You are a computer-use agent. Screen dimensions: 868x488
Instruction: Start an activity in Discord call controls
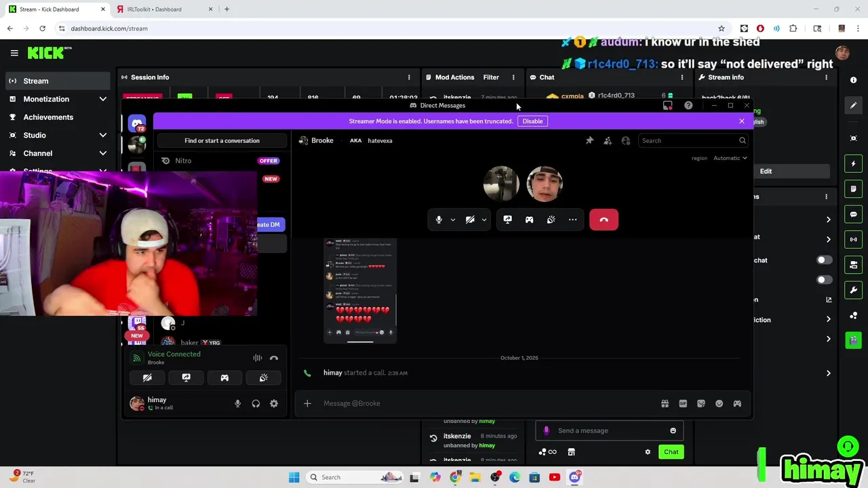[529, 220]
